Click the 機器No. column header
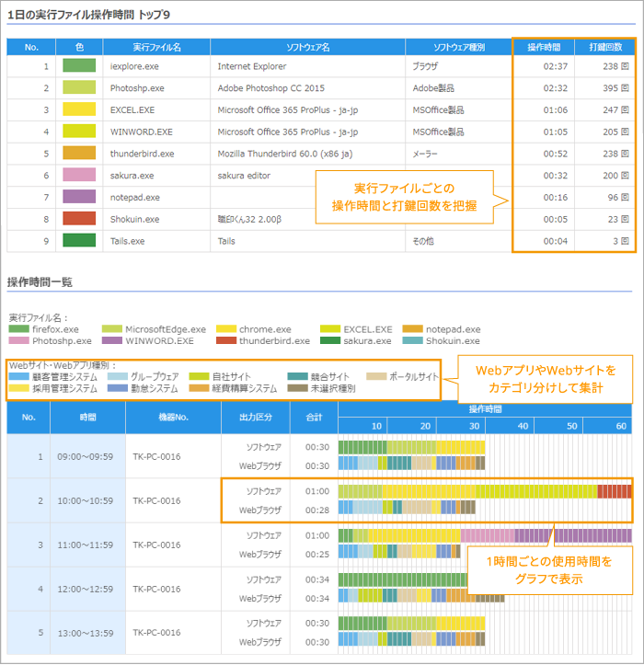Image resolution: width=644 pixels, height=665 pixels. pyautogui.click(x=173, y=418)
